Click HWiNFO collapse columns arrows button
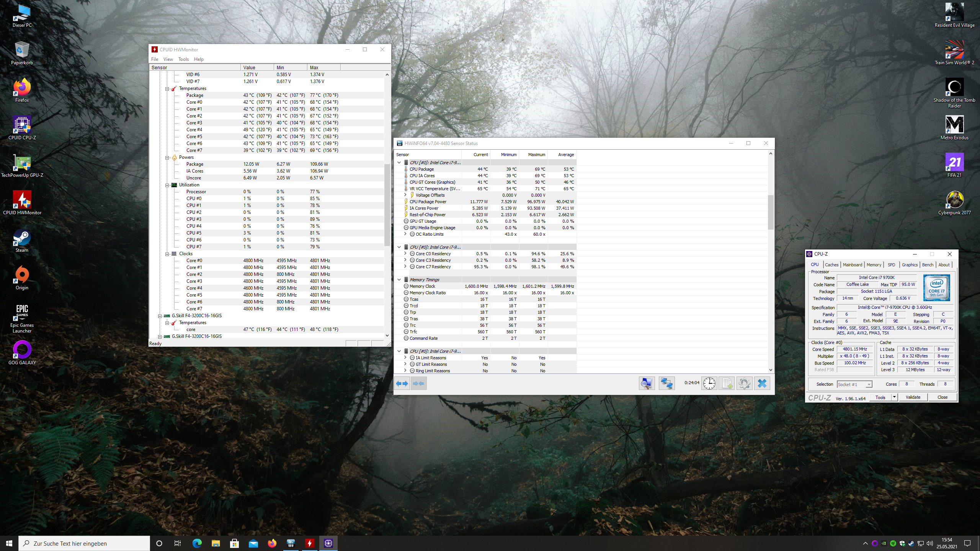The width and height of the screenshot is (980, 551). 418,383
